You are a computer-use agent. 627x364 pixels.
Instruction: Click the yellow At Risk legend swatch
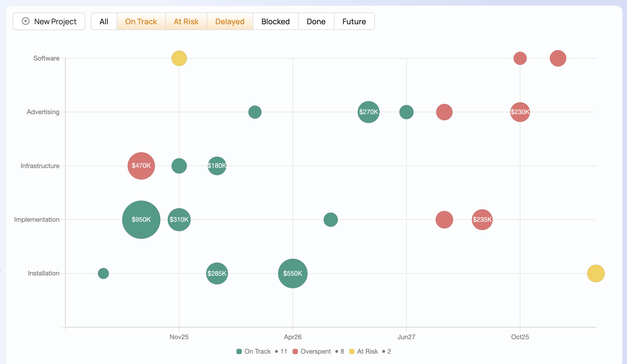coord(352,351)
